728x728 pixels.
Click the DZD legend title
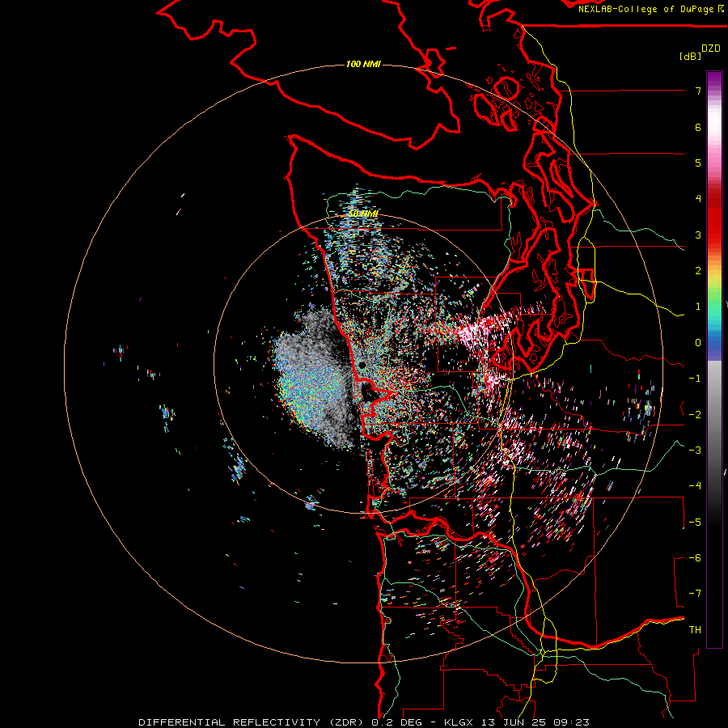pos(711,49)
